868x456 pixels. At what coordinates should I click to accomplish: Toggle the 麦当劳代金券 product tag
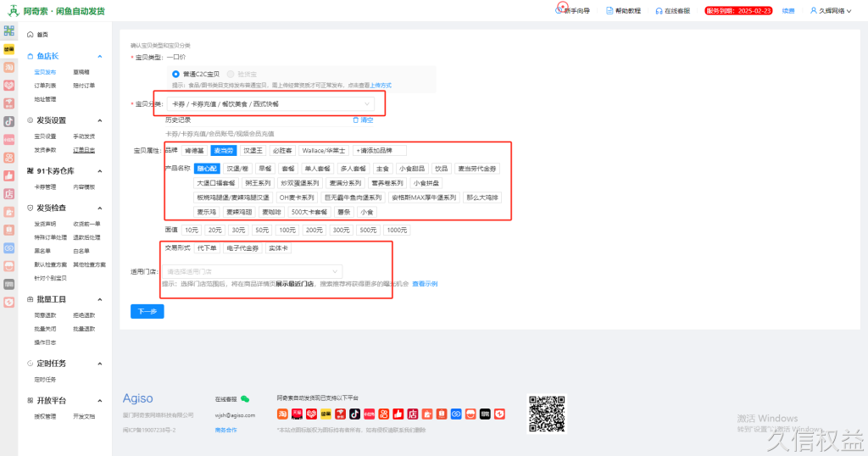477,168
